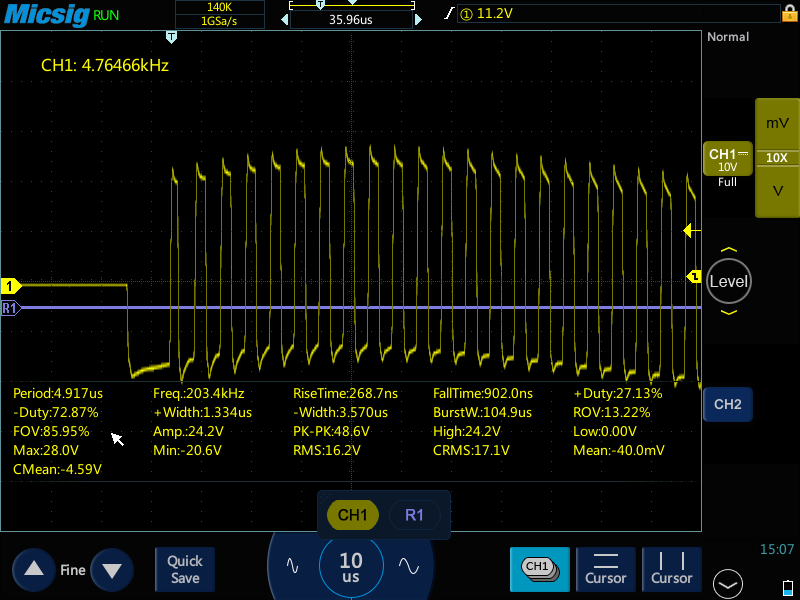Screen dimensions: 800x600
Task: Click the orange lock icon at top right
Action: pyautogui.click(x=789, y=13)
